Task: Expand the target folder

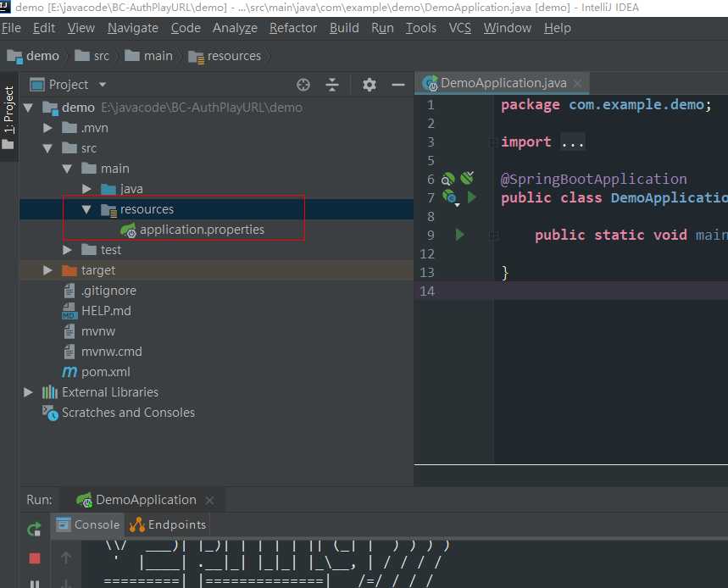Action: [x=47, y=270]
